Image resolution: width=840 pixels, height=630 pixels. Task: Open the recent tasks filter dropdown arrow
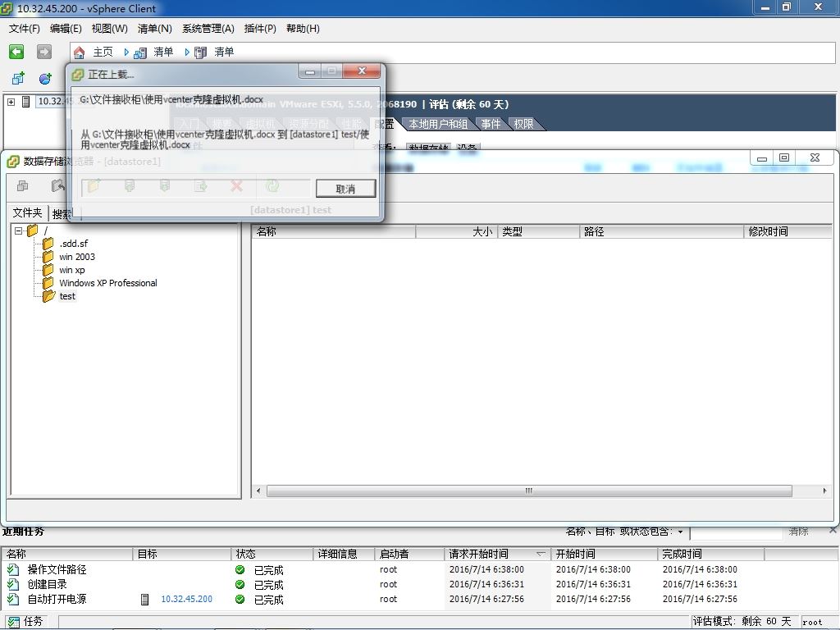(x=680, y=532)
